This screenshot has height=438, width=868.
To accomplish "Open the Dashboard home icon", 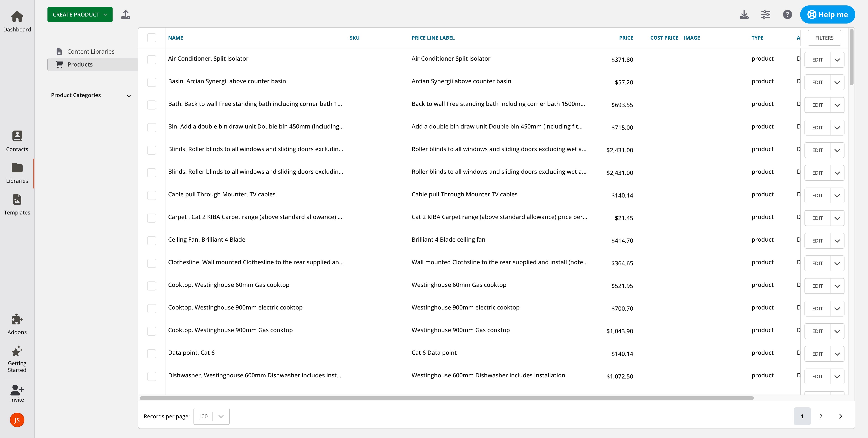I will click(x=17, y=16).
